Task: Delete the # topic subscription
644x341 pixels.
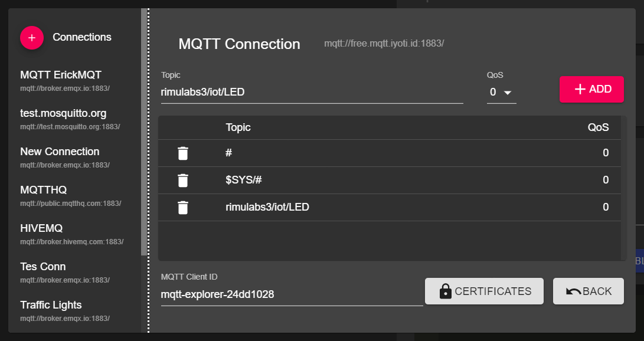Action: point(183,153)
